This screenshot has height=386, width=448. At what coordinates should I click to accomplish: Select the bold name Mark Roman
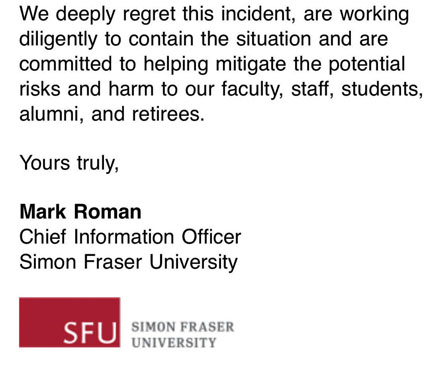pyautogui.click(x=80, y=212)
